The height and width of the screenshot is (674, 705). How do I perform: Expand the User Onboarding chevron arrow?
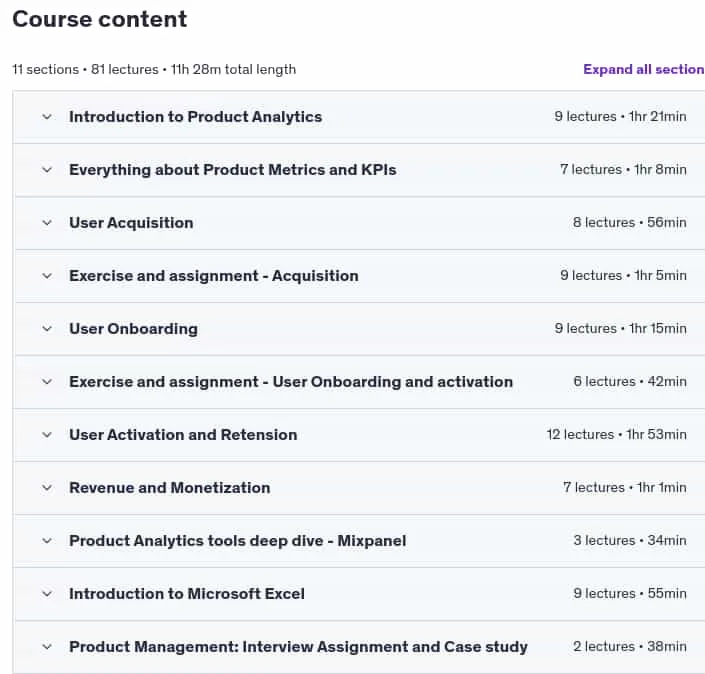click(47, 329)
